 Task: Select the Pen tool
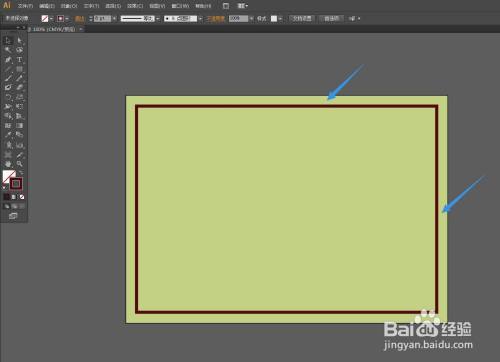8,60
